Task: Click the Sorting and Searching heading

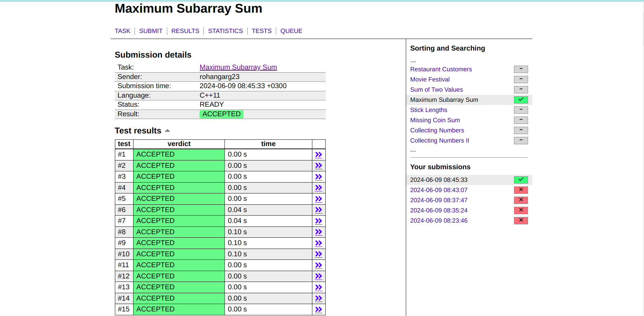Action: click(x=447, y=48)
